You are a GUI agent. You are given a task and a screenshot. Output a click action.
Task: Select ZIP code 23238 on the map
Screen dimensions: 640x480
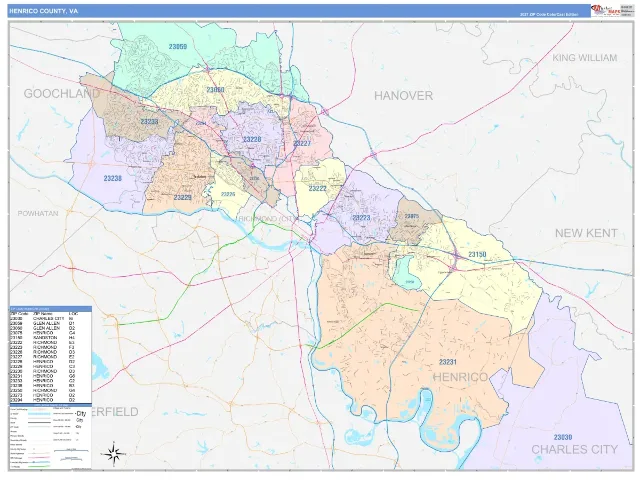pyautogui.click(x=113, y=178)
